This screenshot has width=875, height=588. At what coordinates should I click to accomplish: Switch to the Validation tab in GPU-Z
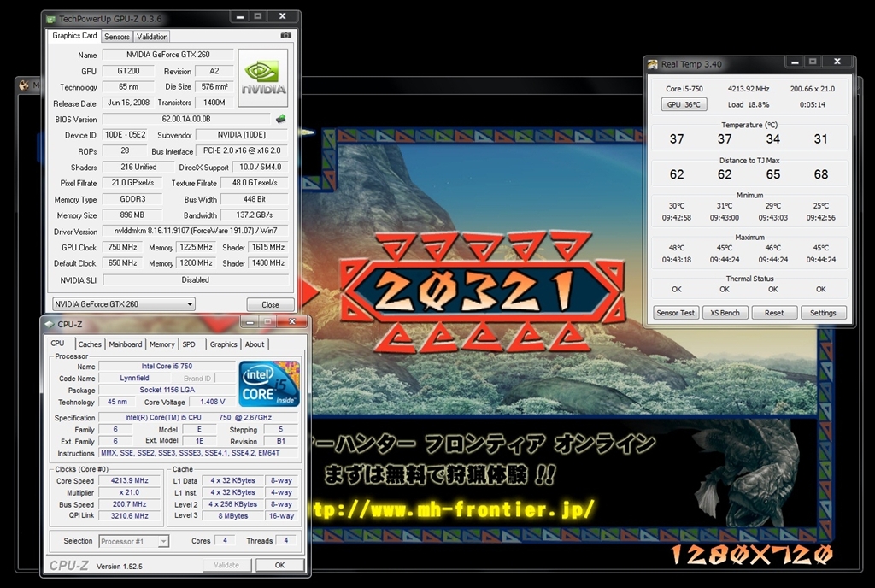point(152,37)
